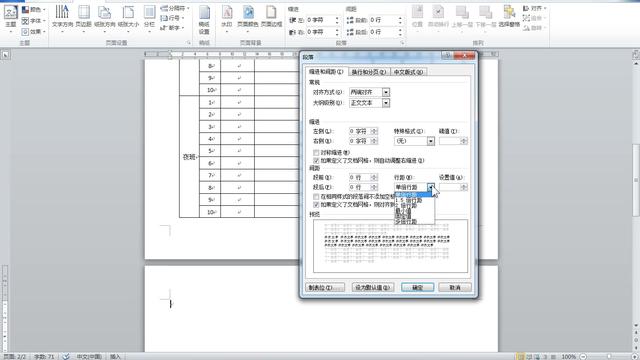Click the zoom slider in status bar
The width and height of the screenshot is (640, 360).
click(609, 356)
